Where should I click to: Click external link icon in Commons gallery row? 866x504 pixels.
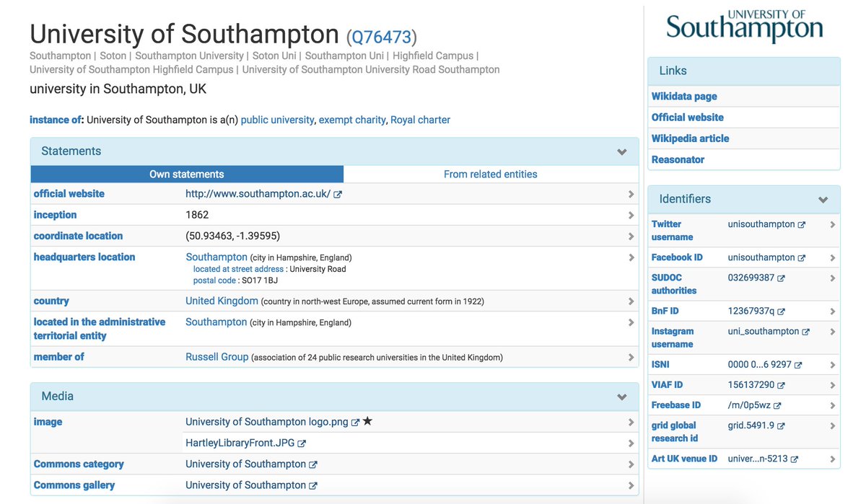click(313, 486)
